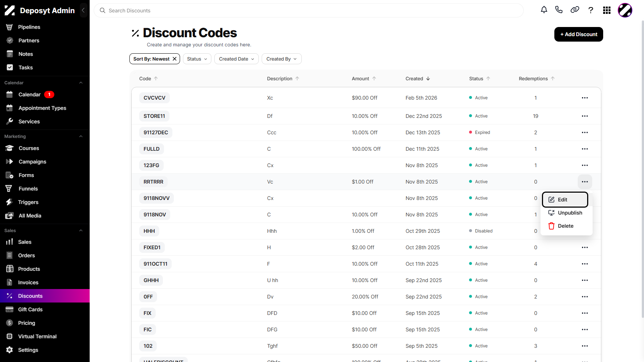The height and width of the screenshot is (362, 644).
Task: Open three-dot menu for FULLD row
Action: pos(585,149)
